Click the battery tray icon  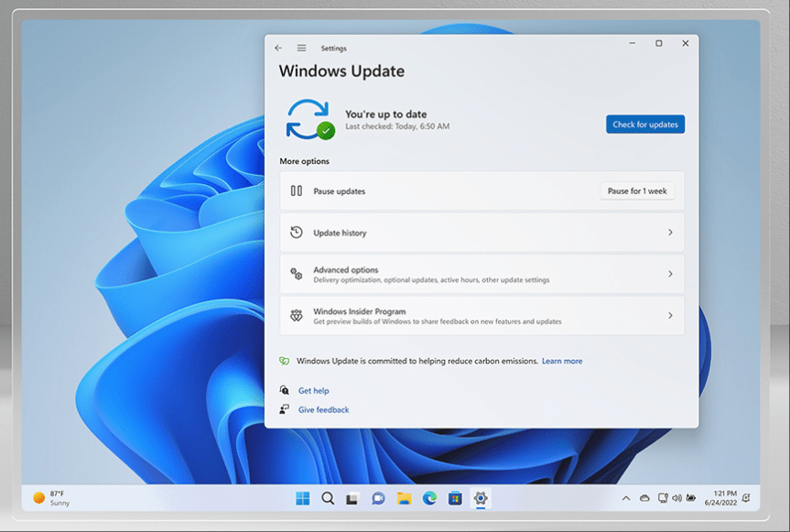pyautogui.click(x=691, y=498)
